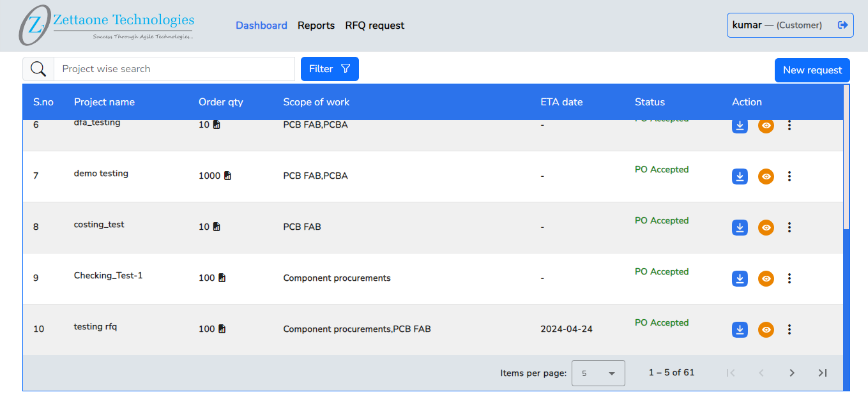Click the magnifier search icon
Viewport: 868px width, 399px height.
38,69
